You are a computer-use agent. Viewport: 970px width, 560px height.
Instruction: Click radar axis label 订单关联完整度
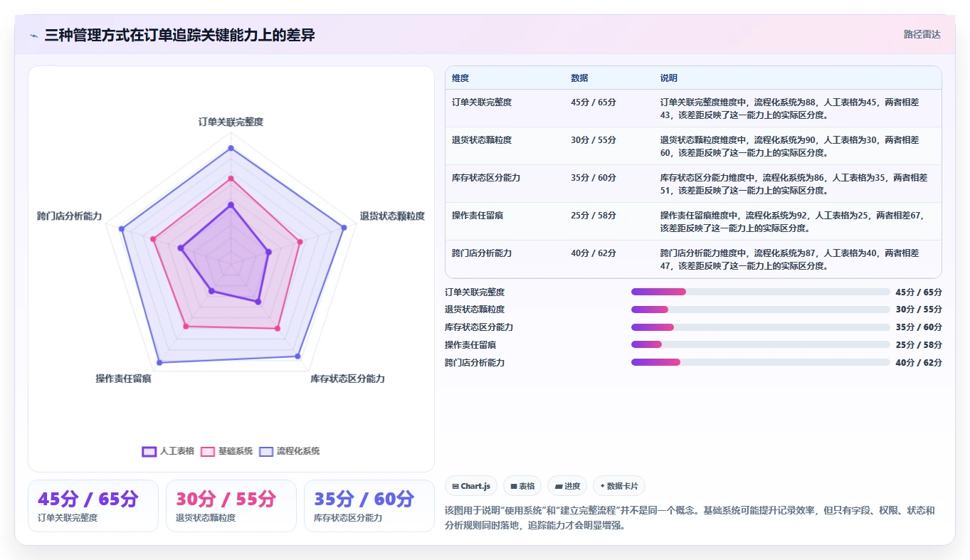[x=231, y=122]
